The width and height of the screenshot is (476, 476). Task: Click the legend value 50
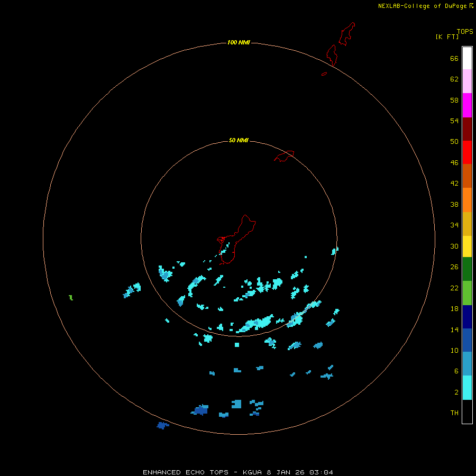pyautogui.click(x=454, y=141)
